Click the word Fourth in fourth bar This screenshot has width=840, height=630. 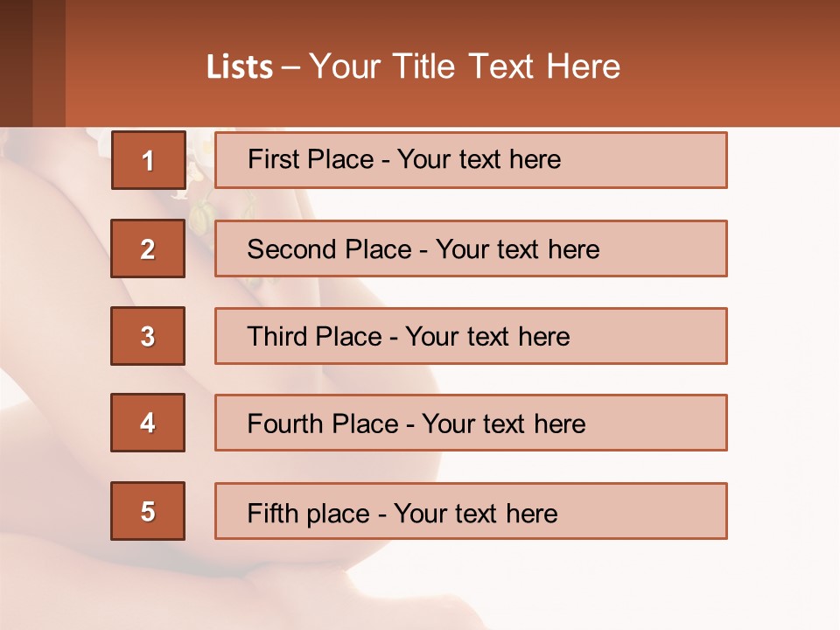285,423
